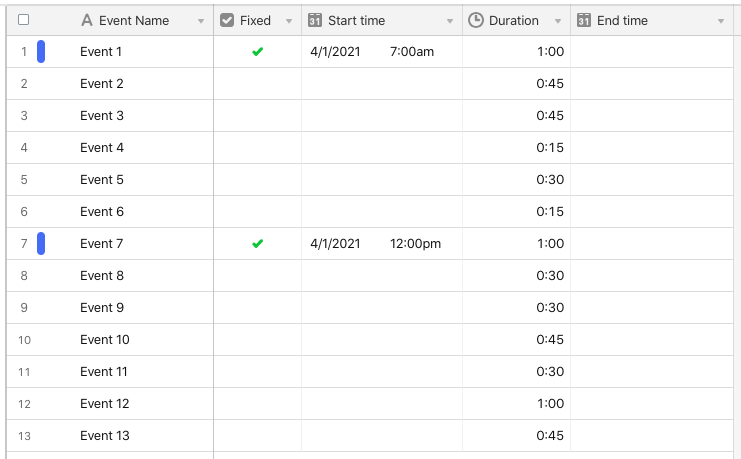Uncheck the Fixed checkmark for Event 1
This screenshot has height=459, width=741.
(x=258, y=52)
